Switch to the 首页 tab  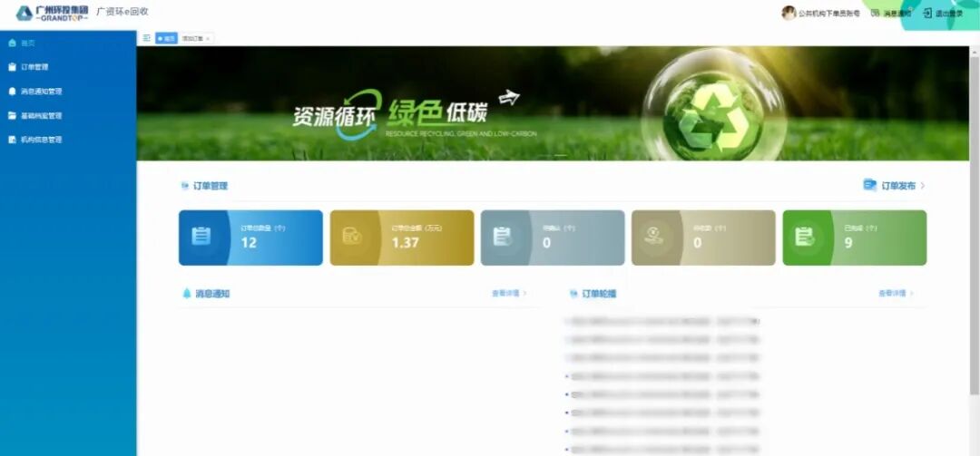coord(166,38)
